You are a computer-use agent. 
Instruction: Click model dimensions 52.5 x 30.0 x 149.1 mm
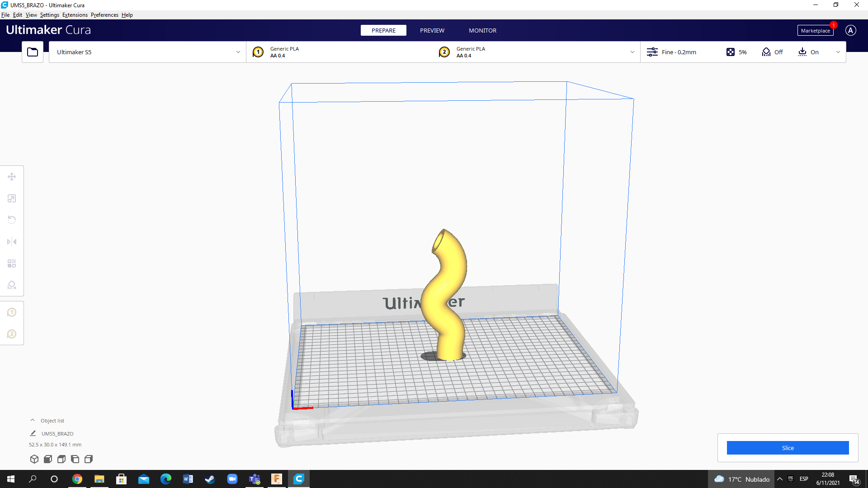tap(55, 445)
